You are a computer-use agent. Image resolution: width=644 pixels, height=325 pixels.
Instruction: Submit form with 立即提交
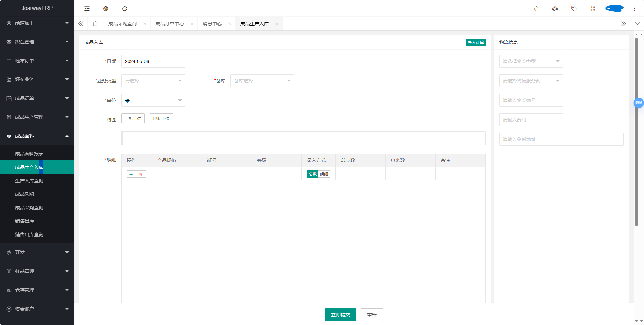tap(341, 315)
